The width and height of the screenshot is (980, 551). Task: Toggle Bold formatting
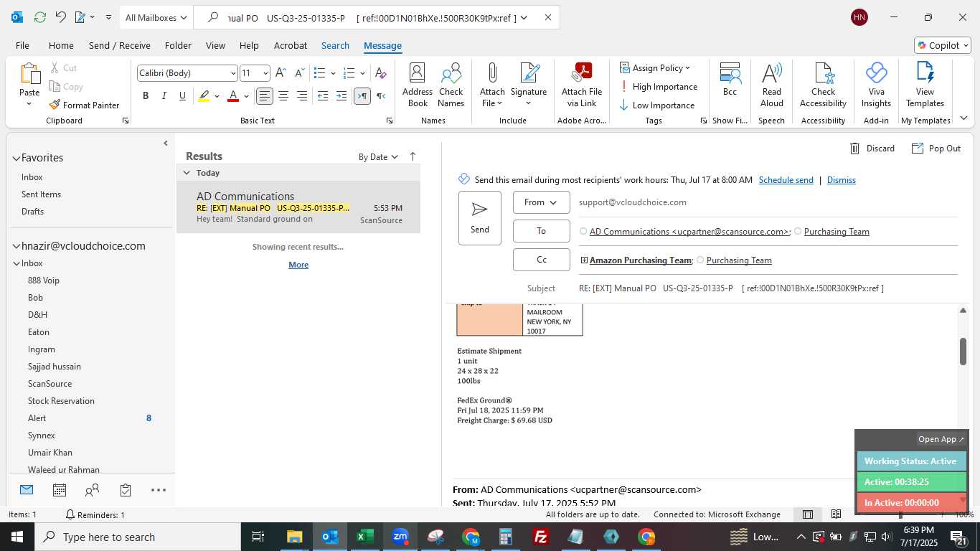pyautogui.click(x=146, y=95)
